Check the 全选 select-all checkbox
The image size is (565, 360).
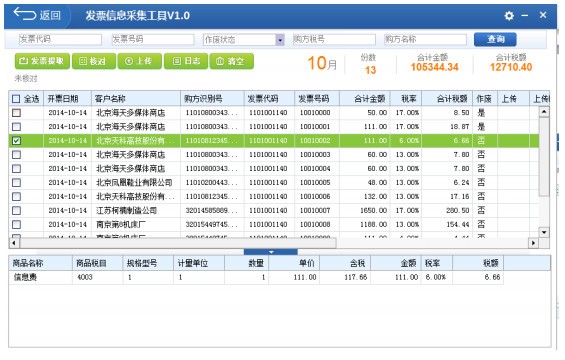point(16,99)
